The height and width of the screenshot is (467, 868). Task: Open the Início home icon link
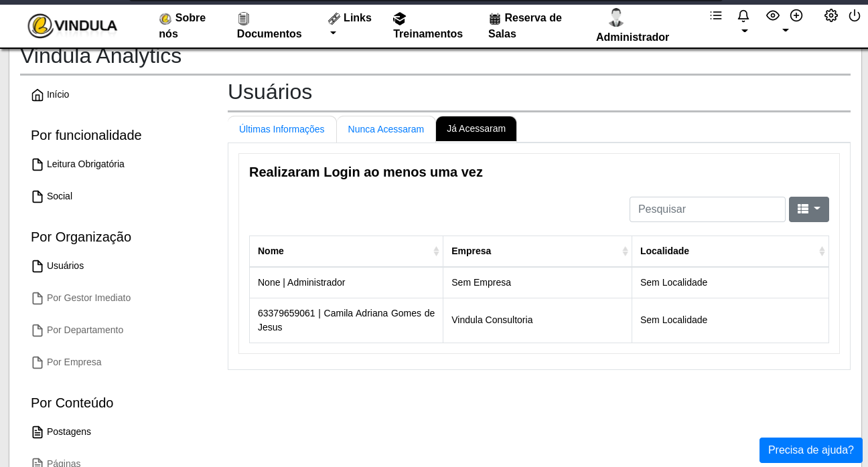[38, 95]
